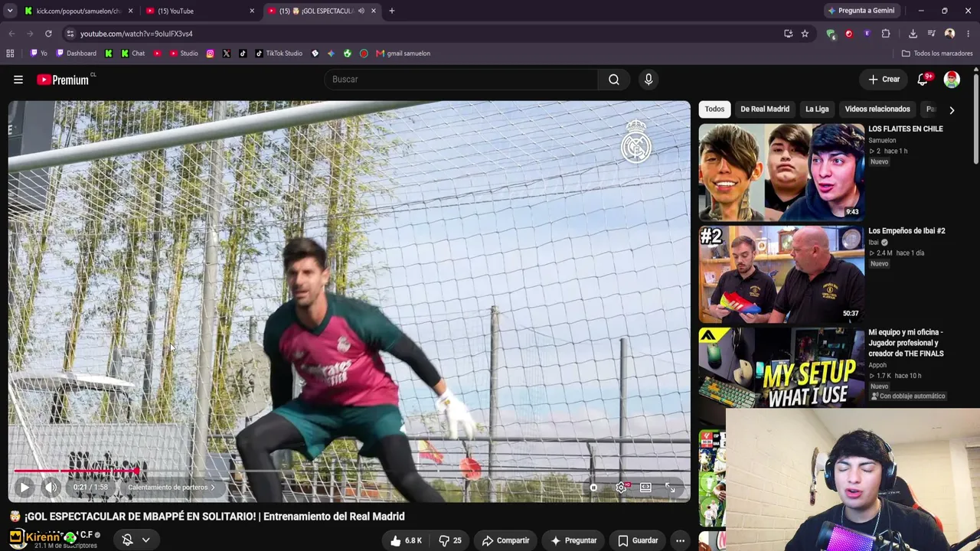This screenshot has height=551, width=980.
Task: Open the YouTube 'Studio' bookmark
Action: (x=184, y=54)
